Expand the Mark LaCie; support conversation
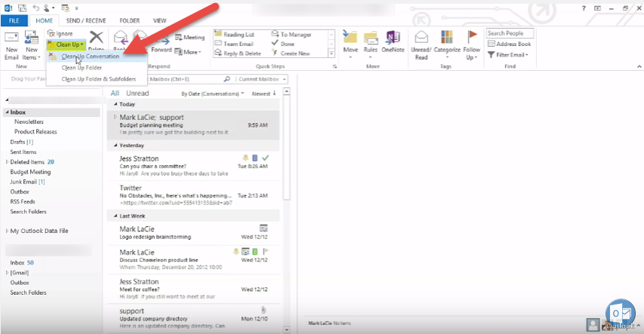 [115, 117]
